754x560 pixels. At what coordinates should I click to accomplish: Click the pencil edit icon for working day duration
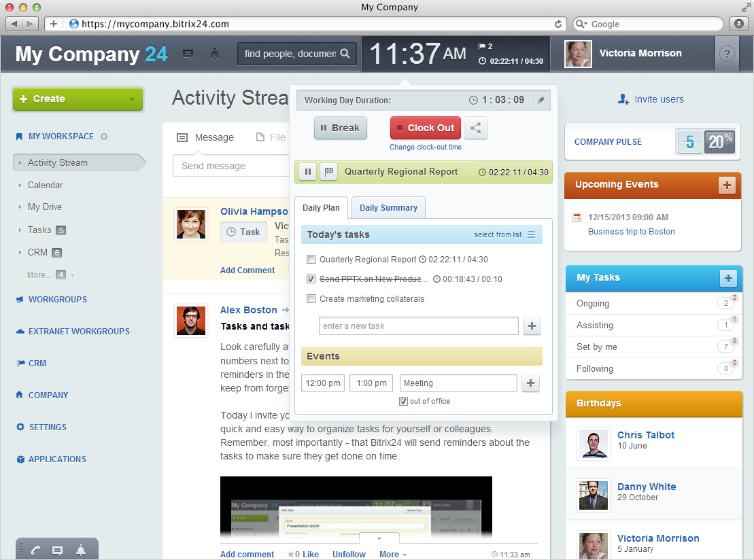tap(541, 100)
